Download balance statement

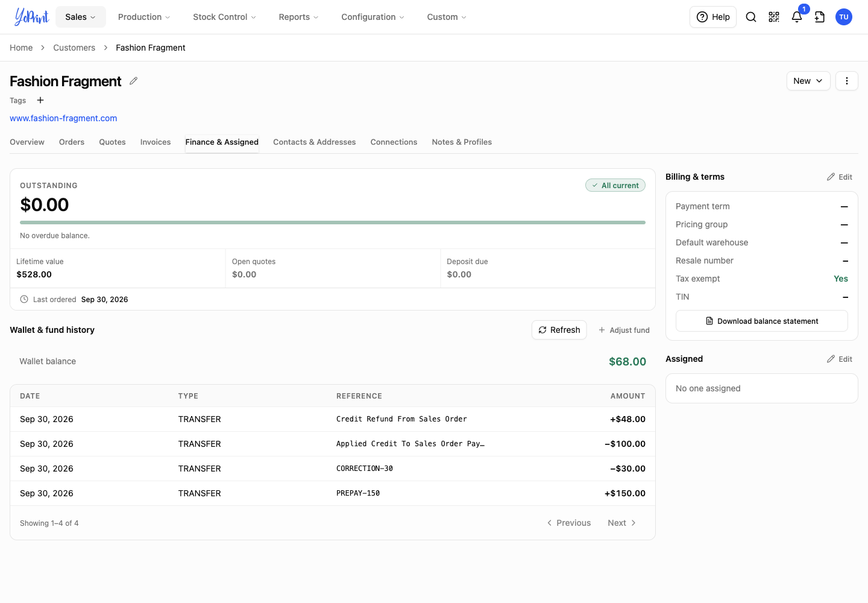762,321
